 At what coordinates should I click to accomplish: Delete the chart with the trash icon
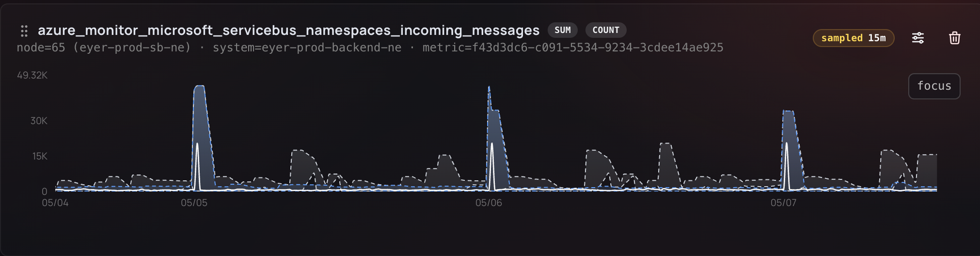tap(954, 38)
